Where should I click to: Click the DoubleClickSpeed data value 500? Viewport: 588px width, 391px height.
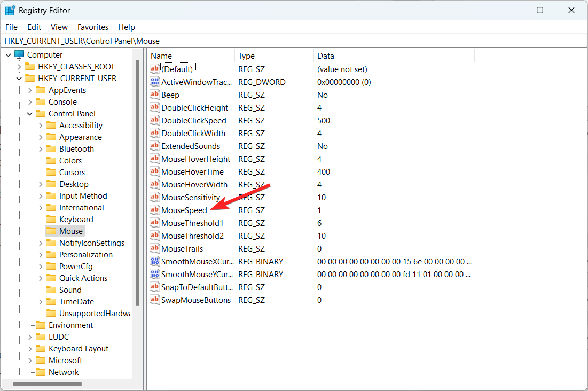324,121
